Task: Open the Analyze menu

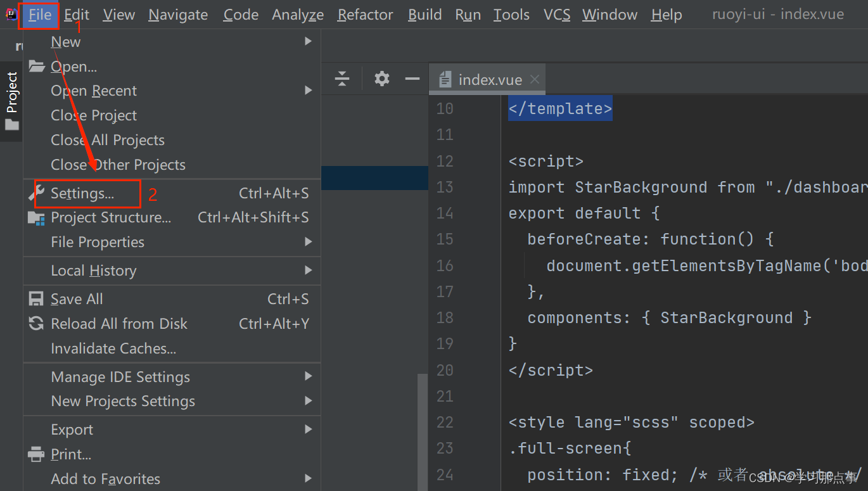Action: pyautogui.click(x=298, y=15)
